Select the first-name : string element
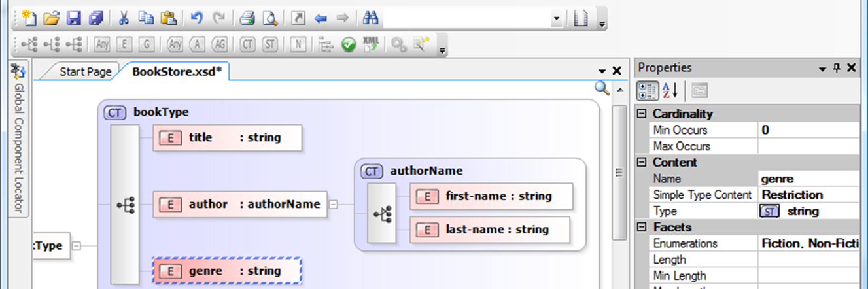This screenshot has width=868, height=289. [x=492, y=195]
